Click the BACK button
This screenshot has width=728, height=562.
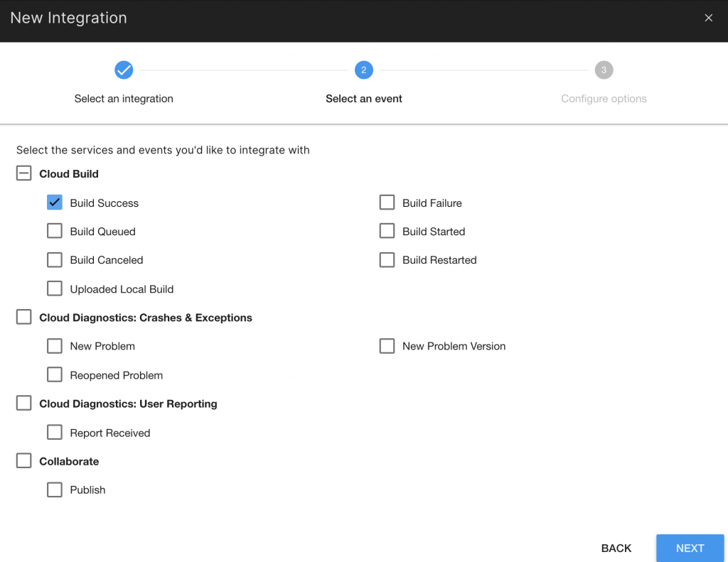(616, 548)
